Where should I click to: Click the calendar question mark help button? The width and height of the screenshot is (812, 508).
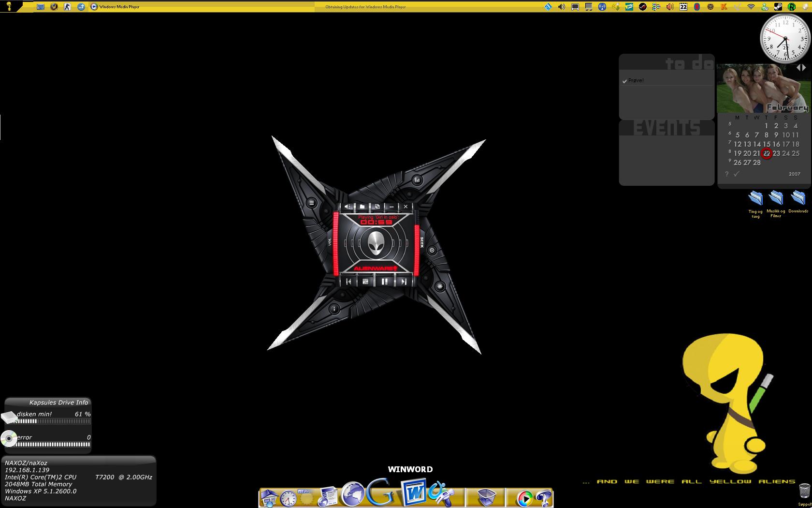(726, 174)
